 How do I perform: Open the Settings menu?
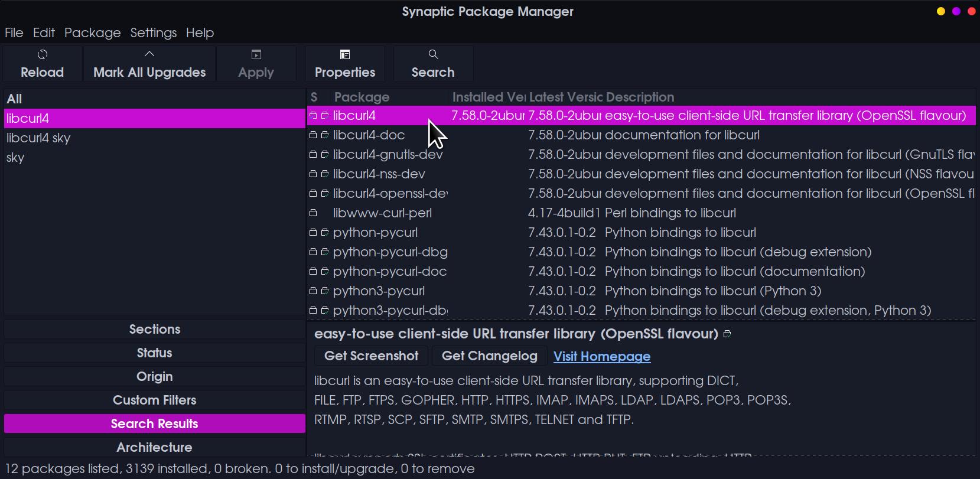(x=153, y=33)
